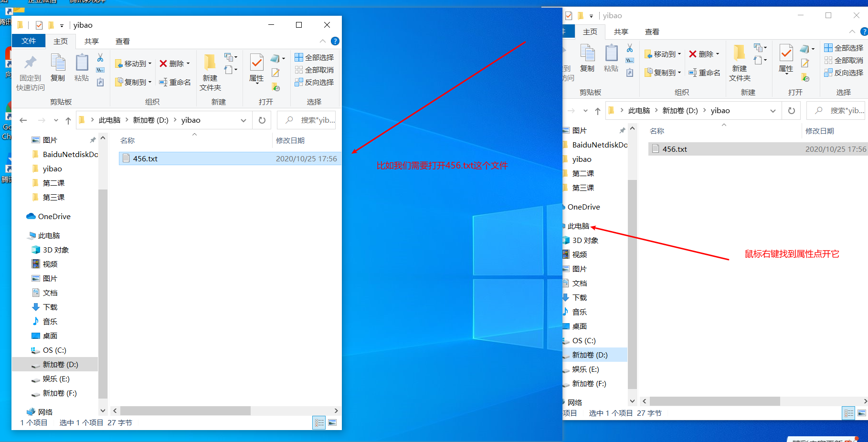Click the Paste icon in left window ribbon

(x=82, y=68)
